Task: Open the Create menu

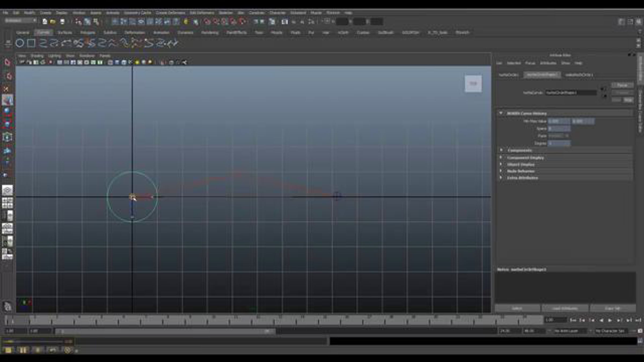Action: point(45,13)
